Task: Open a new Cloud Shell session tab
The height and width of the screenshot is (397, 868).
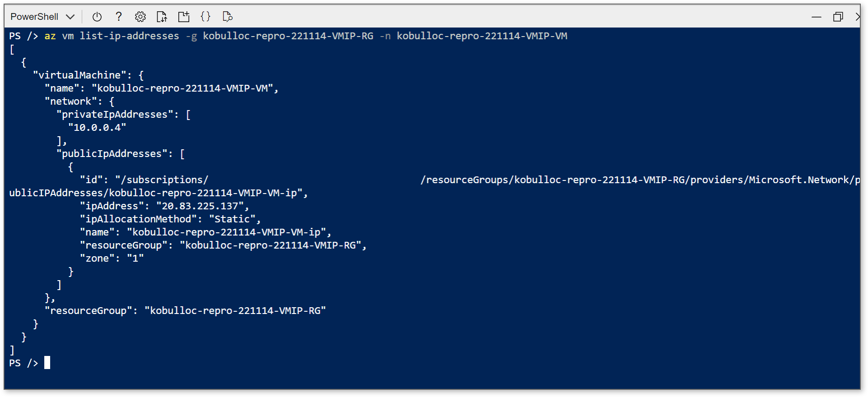Action: pos(184,16)
